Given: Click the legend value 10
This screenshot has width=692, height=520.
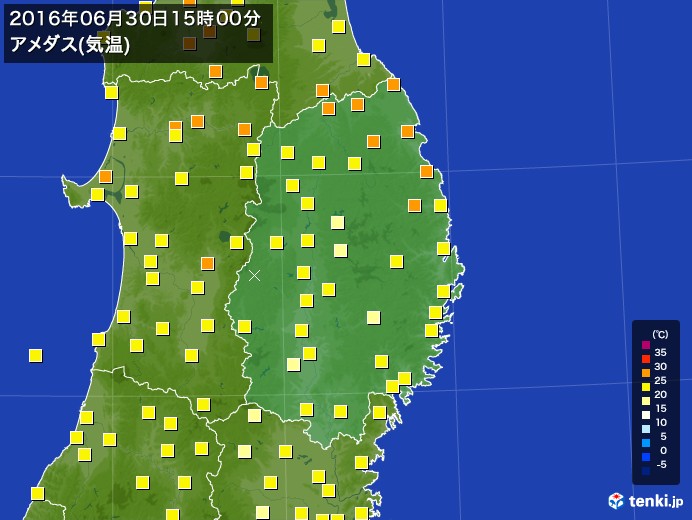Looking at the screenshot, I should pos(662,422).
